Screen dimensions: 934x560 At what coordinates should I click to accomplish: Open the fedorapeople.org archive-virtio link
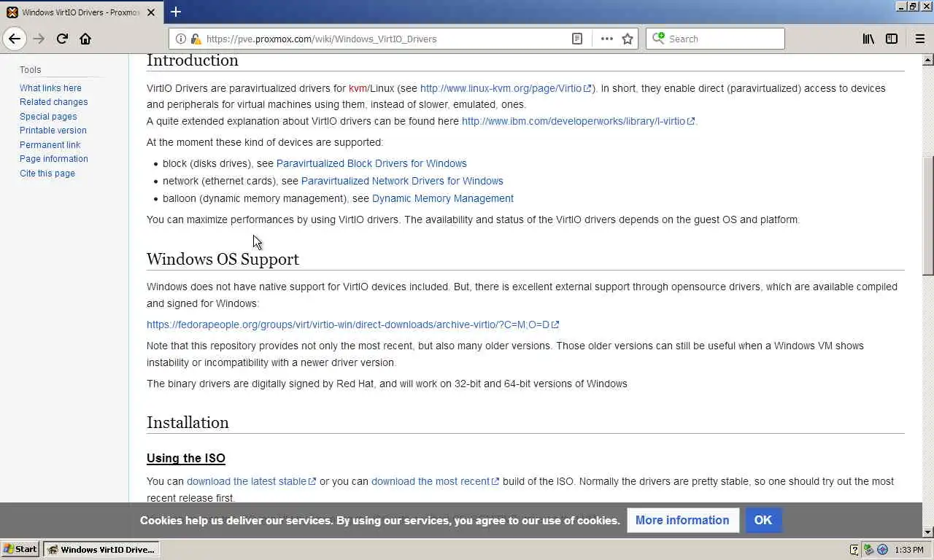[x=352, y=324]
